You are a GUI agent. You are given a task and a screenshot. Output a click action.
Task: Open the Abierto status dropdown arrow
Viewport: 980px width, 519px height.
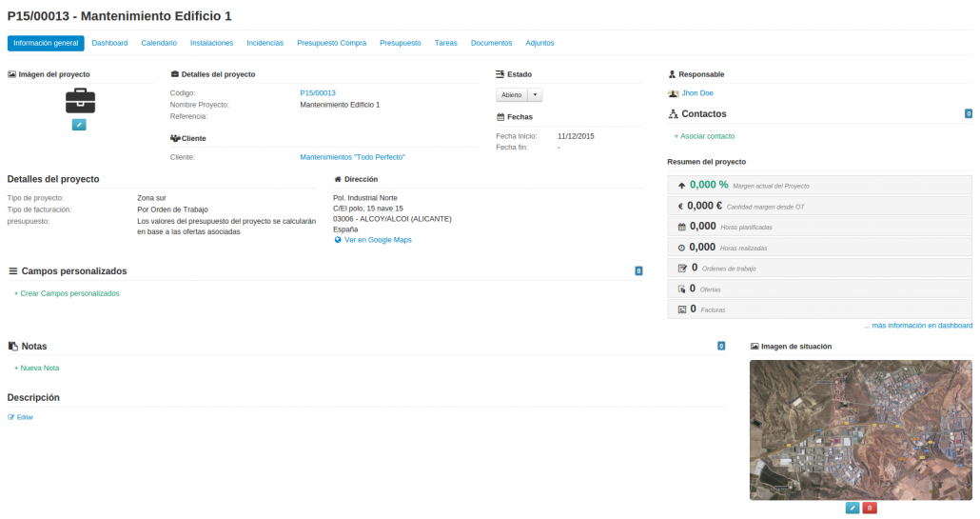535,95
